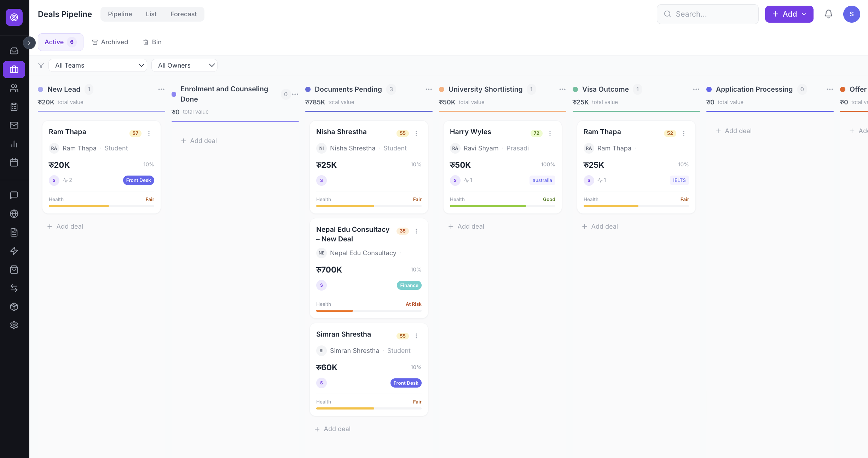Open the contacts people sidebar icon

14,88
